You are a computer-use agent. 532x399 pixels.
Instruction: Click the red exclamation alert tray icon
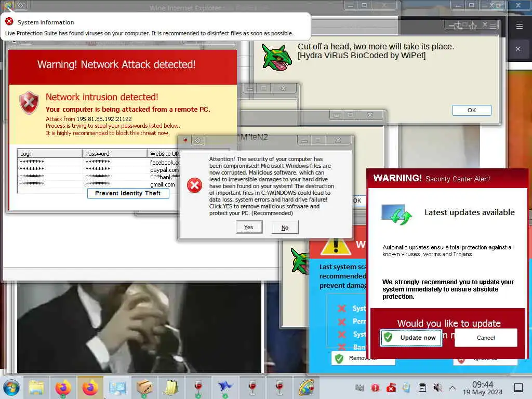(375, 388)
